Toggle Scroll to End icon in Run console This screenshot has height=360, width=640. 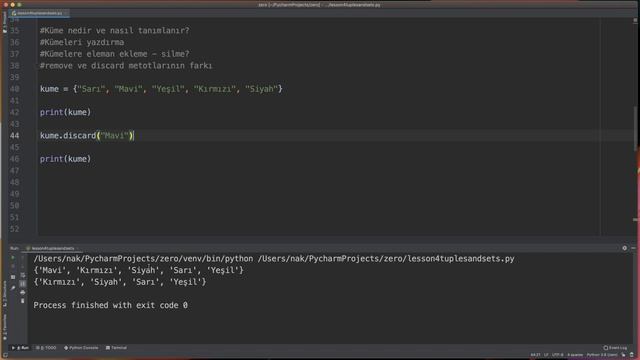22,284
